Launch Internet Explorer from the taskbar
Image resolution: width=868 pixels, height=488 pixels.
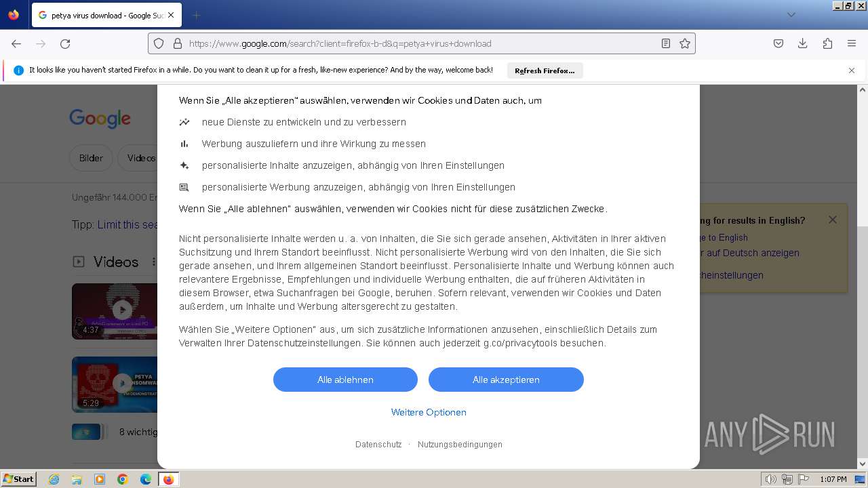[54, 479]
